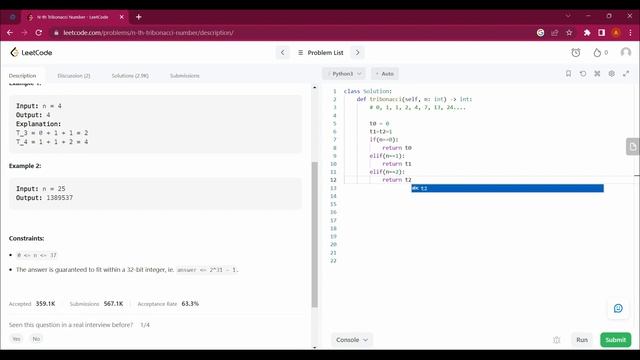Click the LeetCode logo

[31, 52]
